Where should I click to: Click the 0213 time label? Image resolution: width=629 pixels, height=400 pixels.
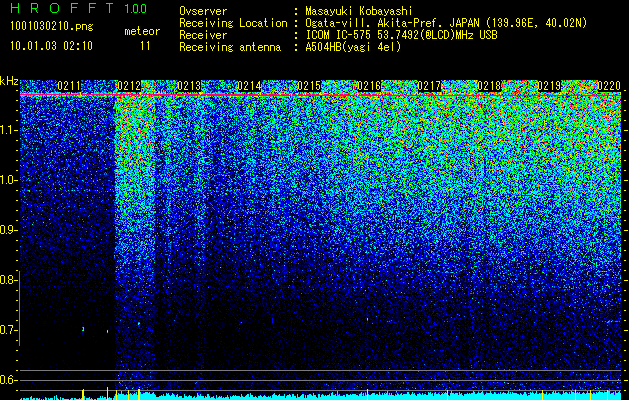pyautogui.click(x=189, y=86)
